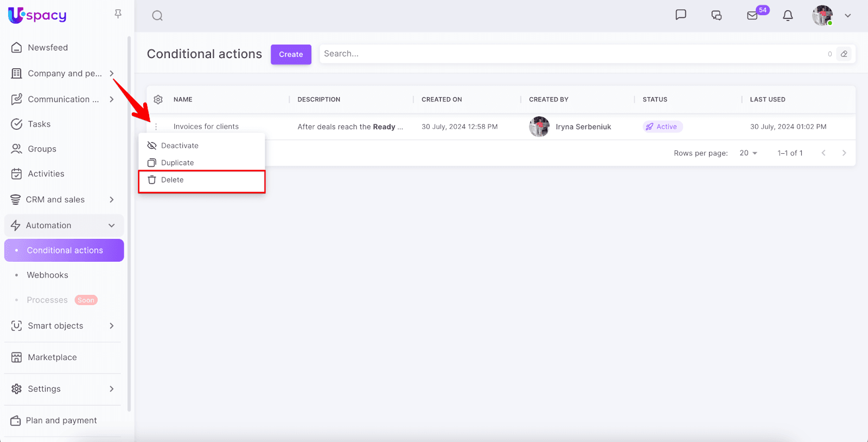Open the group conversations icon in header
Viewport: 868px width, 442px height.
pos(717,15)
